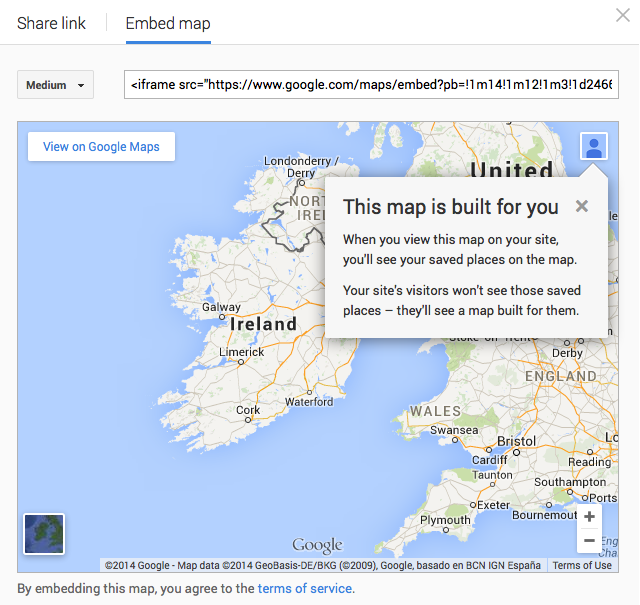Click the map copyright attribution text
The image size is (640, 605).
click(322, 565)
